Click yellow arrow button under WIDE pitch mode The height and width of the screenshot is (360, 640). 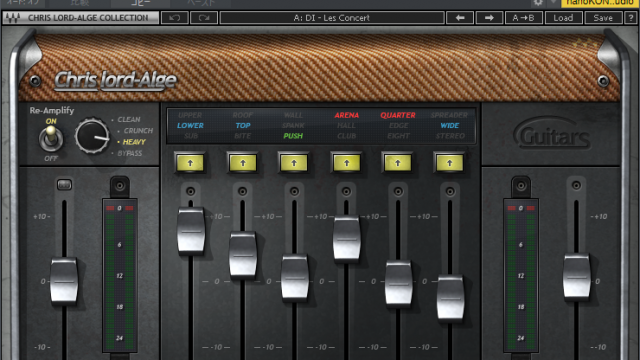click(x=449, y=163)
